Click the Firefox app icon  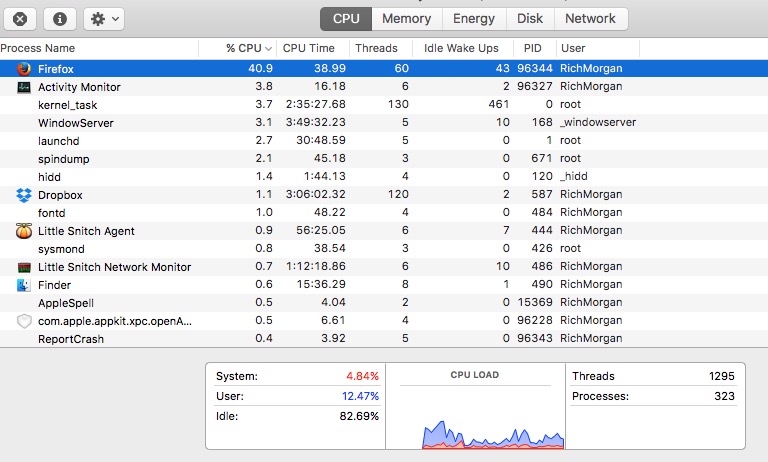coord(24,69)
